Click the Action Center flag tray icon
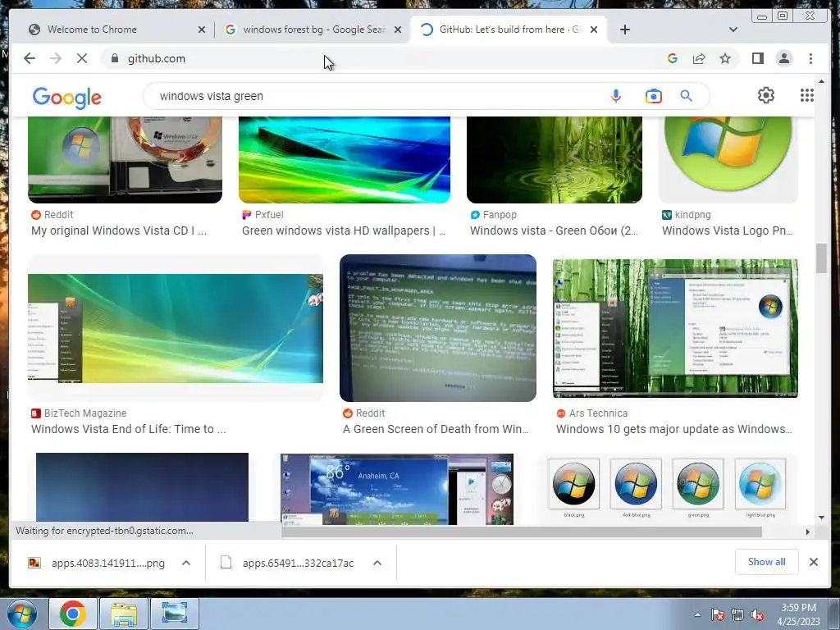The height and width of the screenshot is (630, 840). coord(717,614)
